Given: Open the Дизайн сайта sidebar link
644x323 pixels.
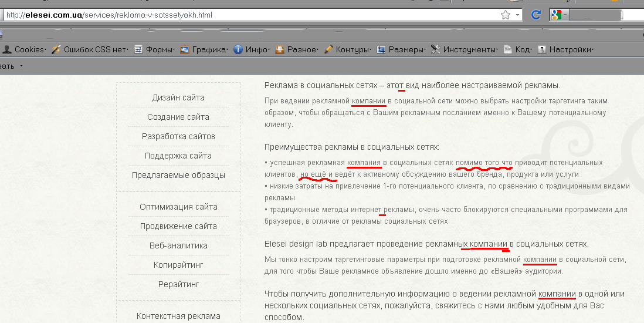Looking at the screenshot, I should 178,97.
